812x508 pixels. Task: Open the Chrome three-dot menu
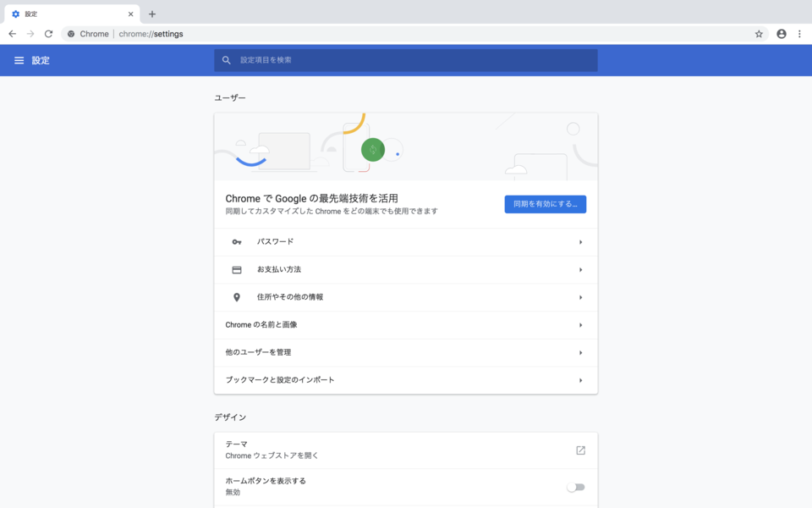click(x=799, y=34)
